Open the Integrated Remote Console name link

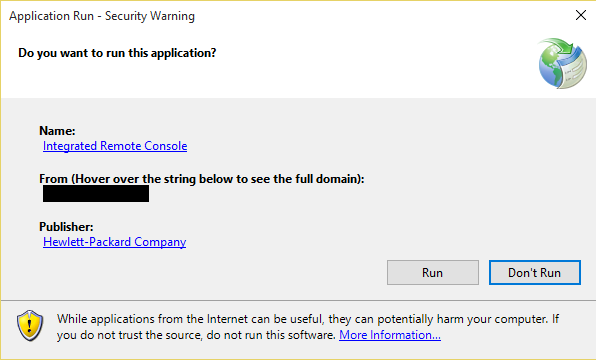tap(115, 146)
